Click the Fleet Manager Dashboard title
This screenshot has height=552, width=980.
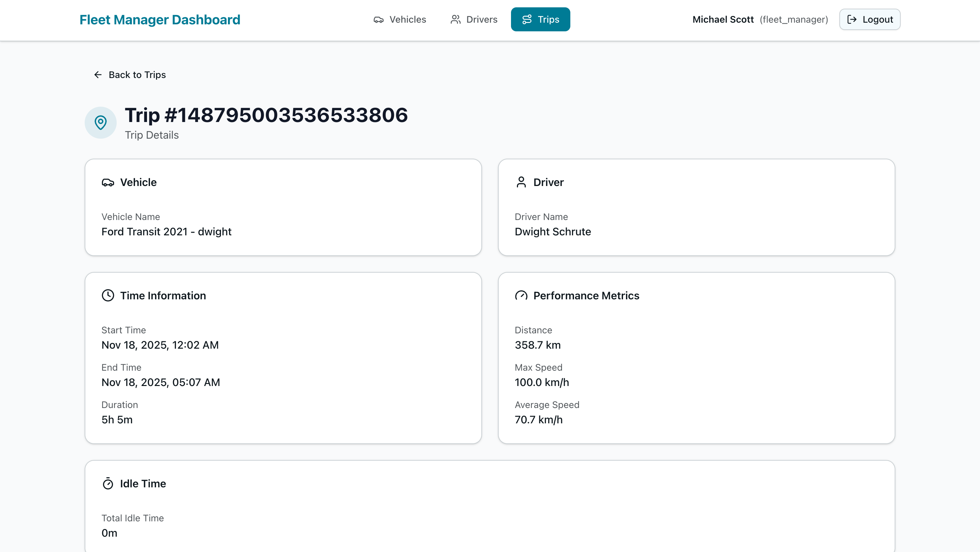point(160,20)
